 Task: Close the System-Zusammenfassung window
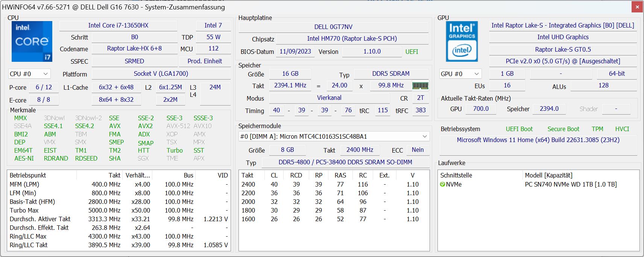(x=637, y=7)
